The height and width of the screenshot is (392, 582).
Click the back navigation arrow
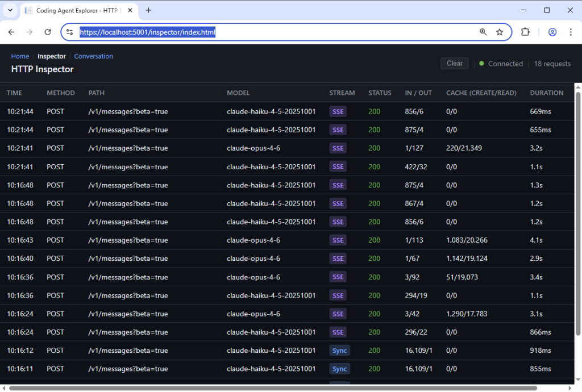[x=11, y=32]
